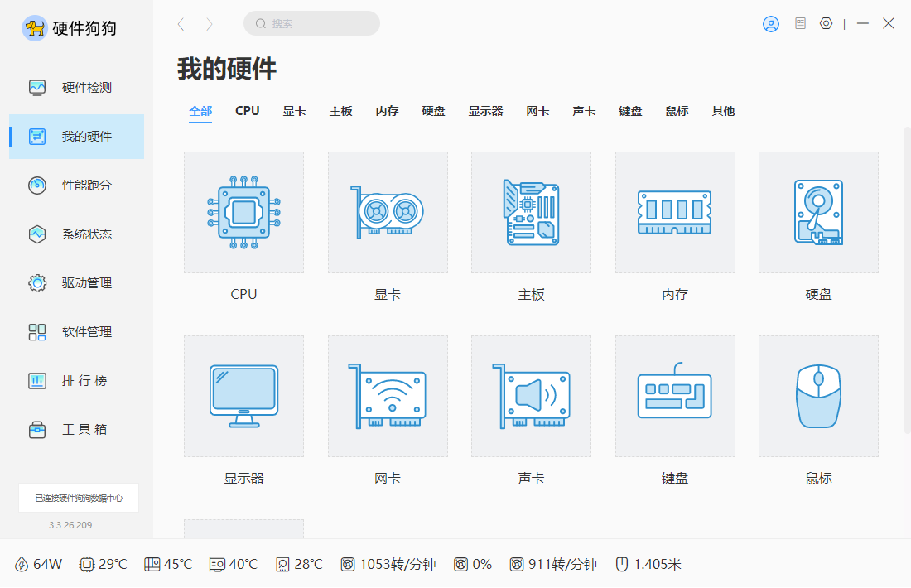Open the settings gear menu
Image resolution: width=911 pixels, height=588 pixels.
click(826, 23)
